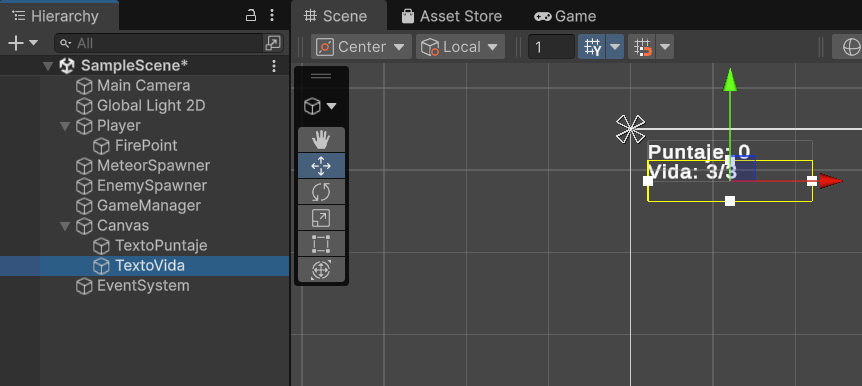Select the Rect tool
This screenshot has height=386, width=862.
pyautogui.click(x=321, y=244)
